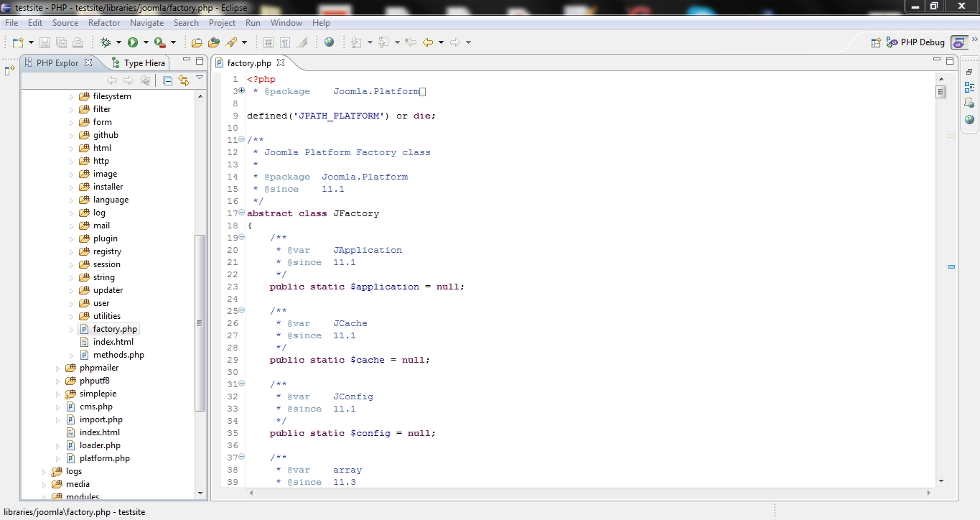Click the blue overview ruler marker
Image resolution: width=980 pixels, height=520 pixels.
click(x=951, y=266)
